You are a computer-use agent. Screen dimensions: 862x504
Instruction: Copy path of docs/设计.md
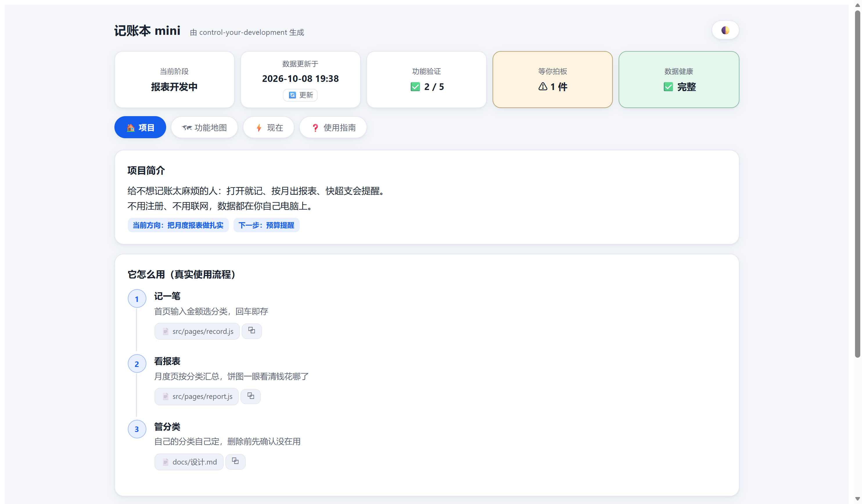pos(235,462)
